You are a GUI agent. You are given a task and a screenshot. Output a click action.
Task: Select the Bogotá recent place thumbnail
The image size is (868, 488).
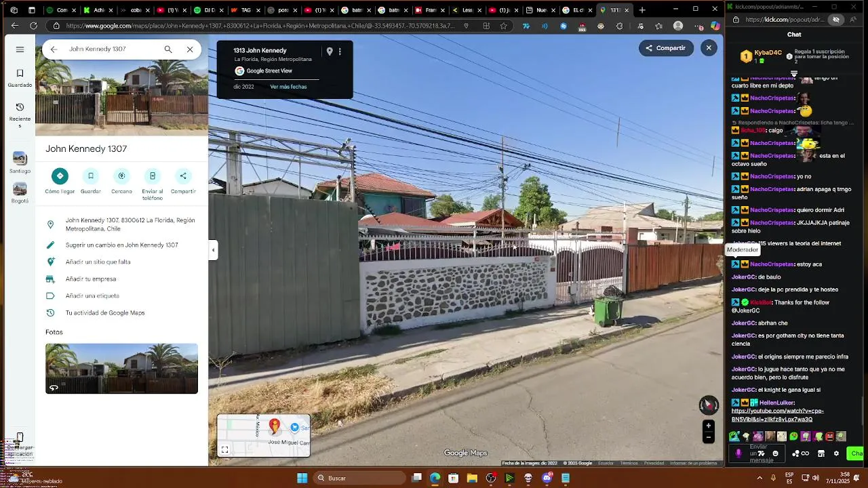pos(20,193)
